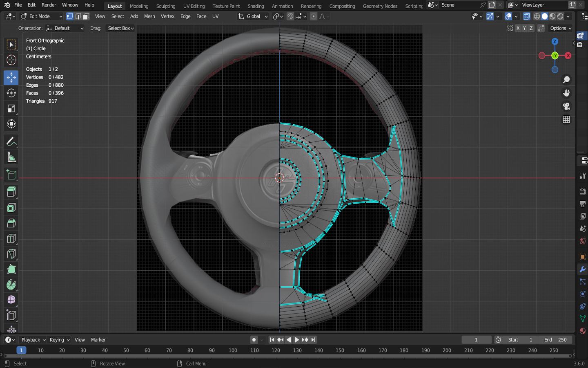Click the red X axis on the navigation gizmo

pos(568,56)
